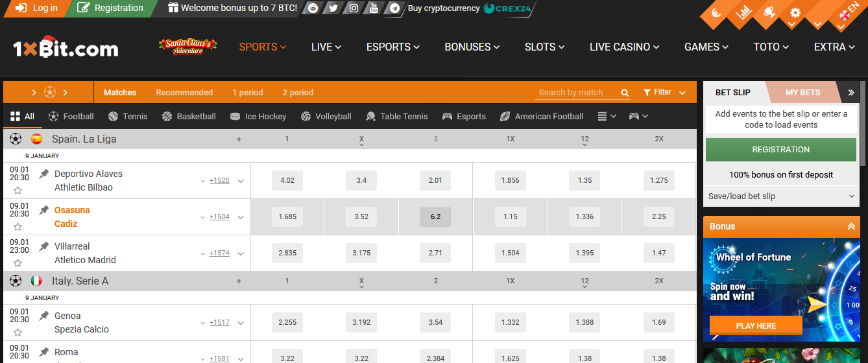The image size is (868, 363).
Task: Select odds 4.02 for Deportivo Alaves win
Action: coord(287,180)
